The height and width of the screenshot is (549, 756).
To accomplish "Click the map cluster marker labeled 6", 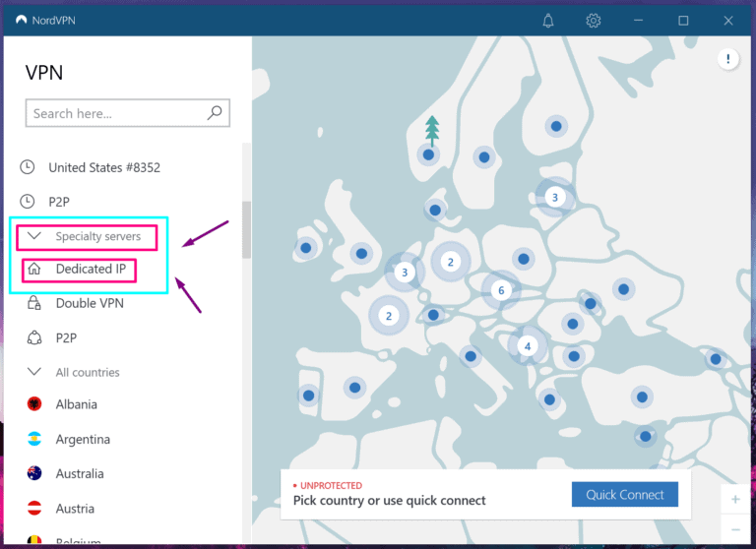I will tap(501, 290).
